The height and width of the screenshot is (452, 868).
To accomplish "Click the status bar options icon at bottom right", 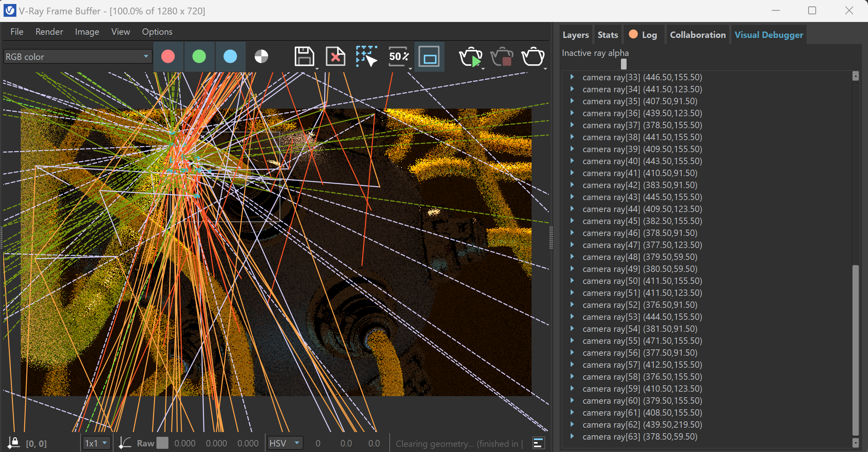I will coord(538,443).
